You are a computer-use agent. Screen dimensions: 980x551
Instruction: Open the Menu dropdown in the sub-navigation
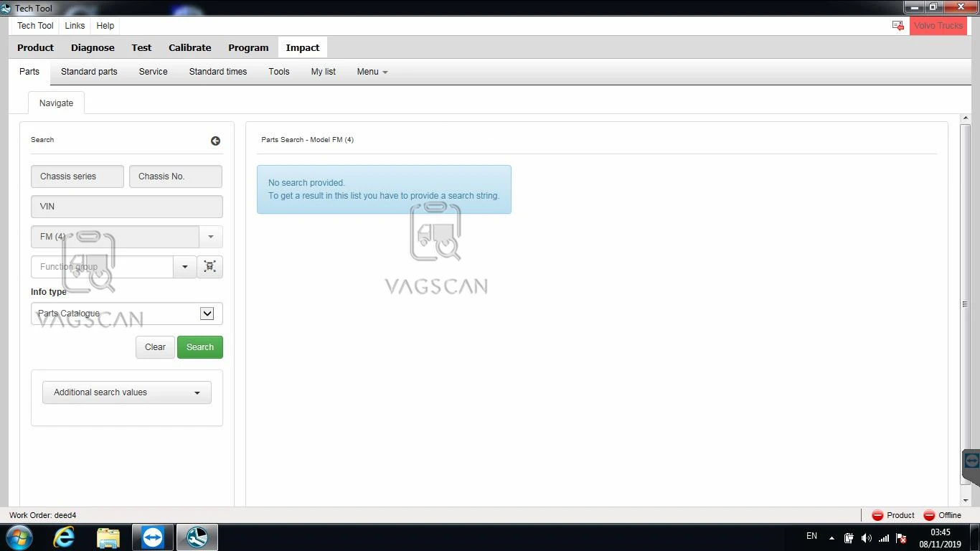point(372,72)
